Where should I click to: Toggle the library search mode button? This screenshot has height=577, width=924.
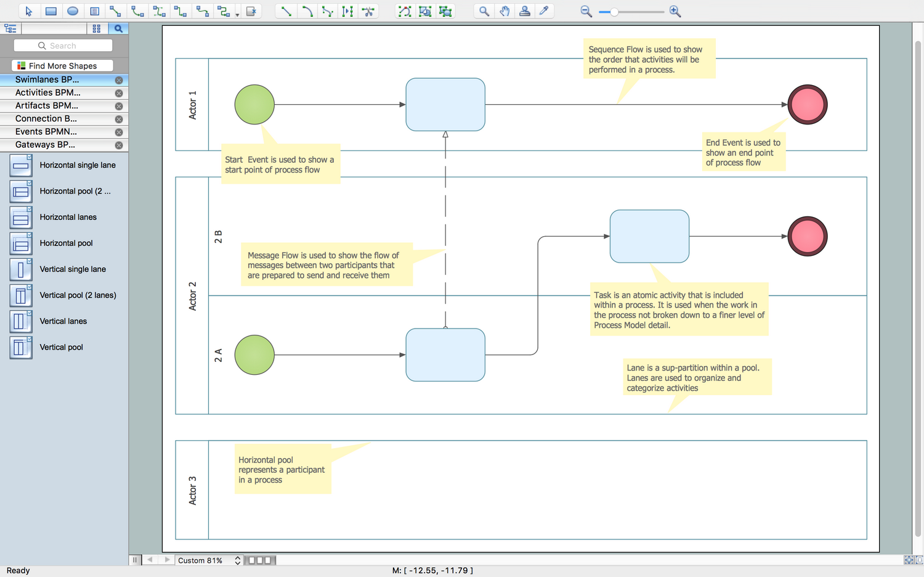point(118,28)
